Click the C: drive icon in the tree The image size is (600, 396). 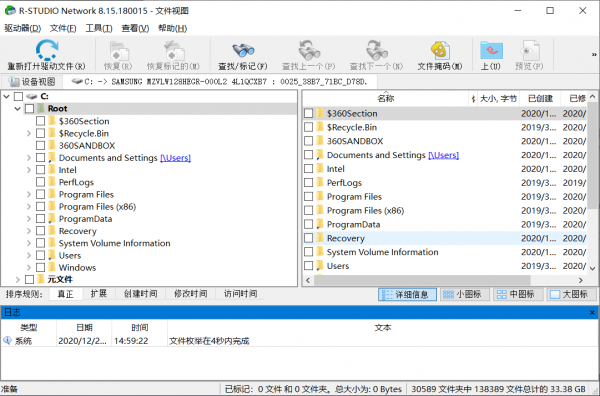pyautogui.click(x=31, y=96)
